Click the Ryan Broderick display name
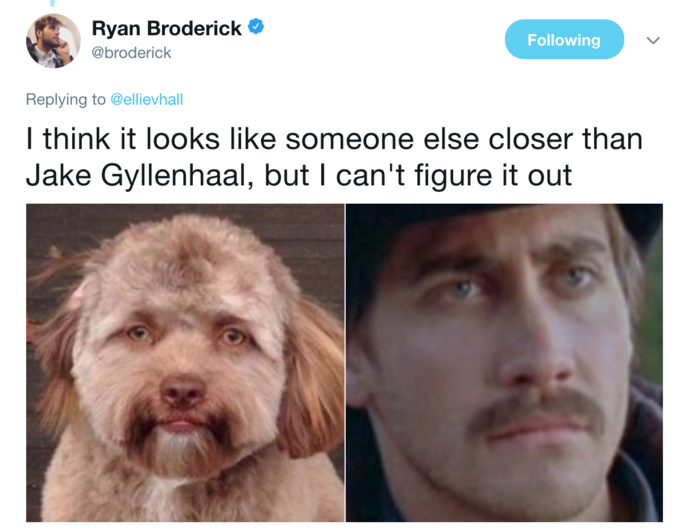 pyautogui.click(x=167, y=28)
